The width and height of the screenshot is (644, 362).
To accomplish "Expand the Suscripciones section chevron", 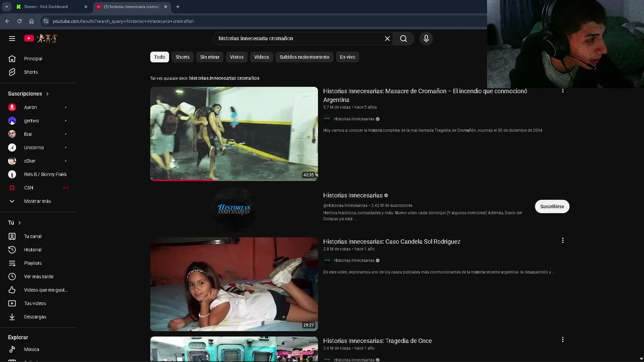I will coord(47,94).
